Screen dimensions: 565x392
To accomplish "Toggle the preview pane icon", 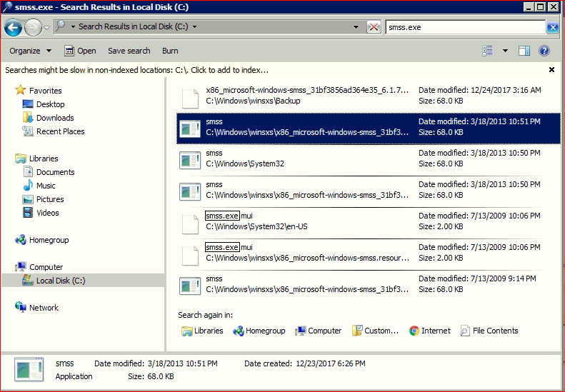I will coord(524,51).
